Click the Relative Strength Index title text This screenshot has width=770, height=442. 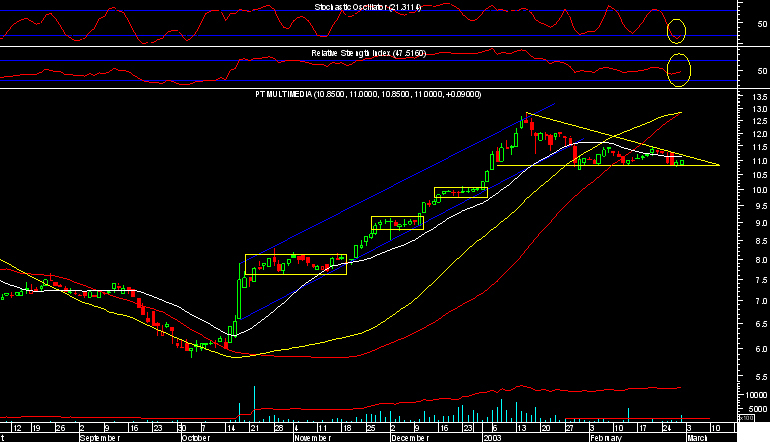coord(368,53)
